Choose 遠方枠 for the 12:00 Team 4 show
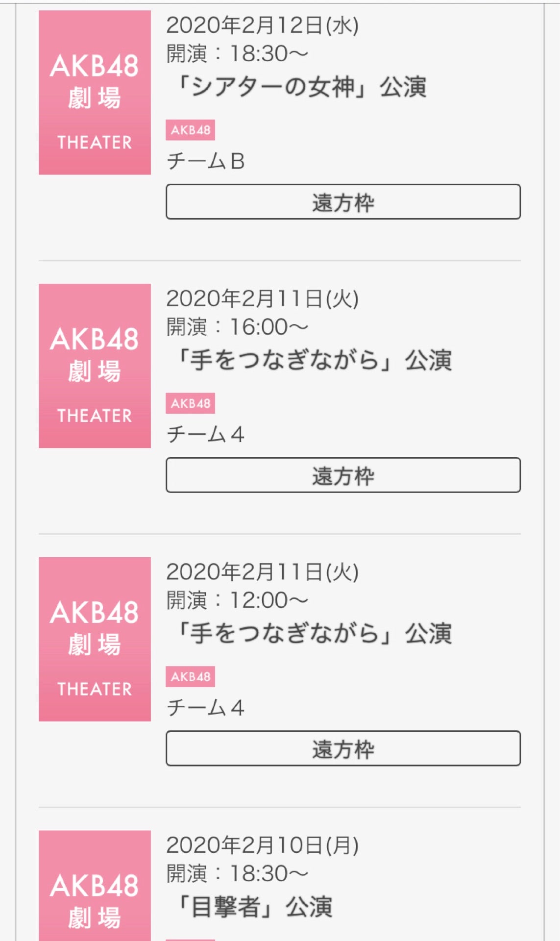Image resolution: width=560 pixels, height=941 pixels. [343, 748]
